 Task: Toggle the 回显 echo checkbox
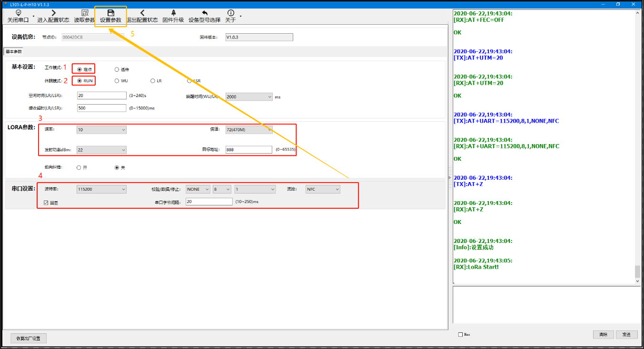click(46, 203)
